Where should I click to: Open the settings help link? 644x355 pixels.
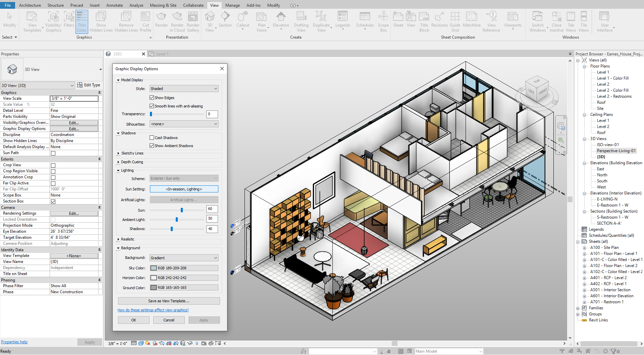click(x=153, y=310)
